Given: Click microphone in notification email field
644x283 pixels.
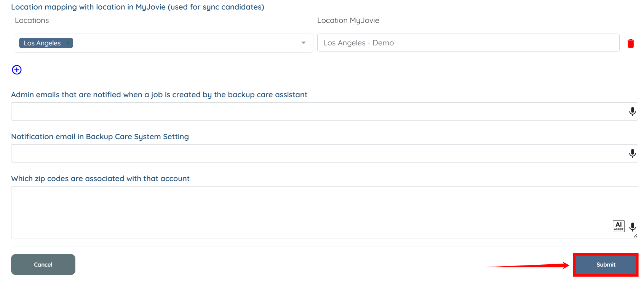Looking at the screenshot, I should (632, 153).
